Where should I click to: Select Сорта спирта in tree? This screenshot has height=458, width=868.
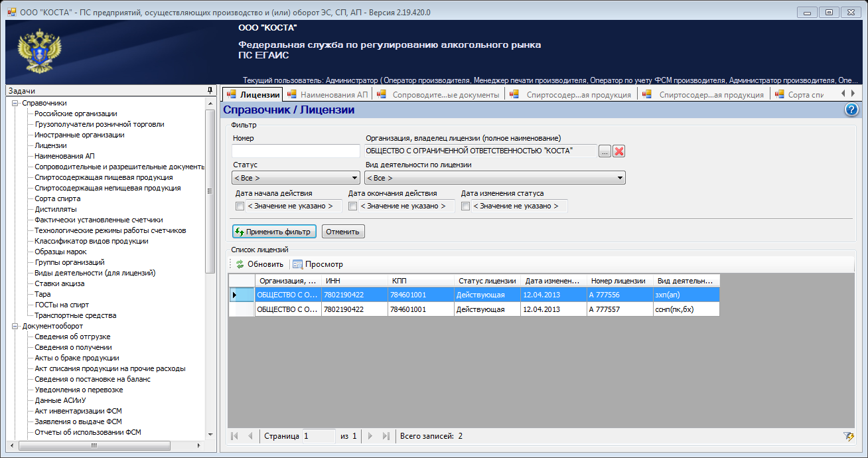(x=58, y=198)
